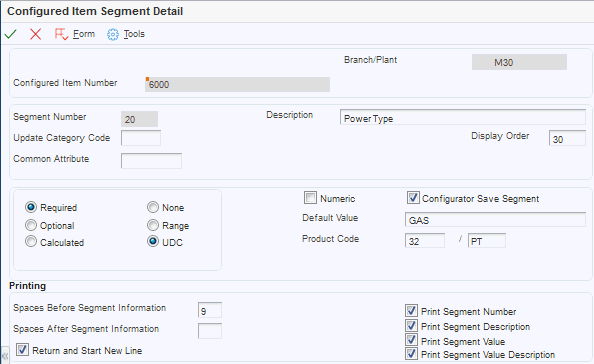
Task: Open the Tools menu
Action: tap(134, 34)
